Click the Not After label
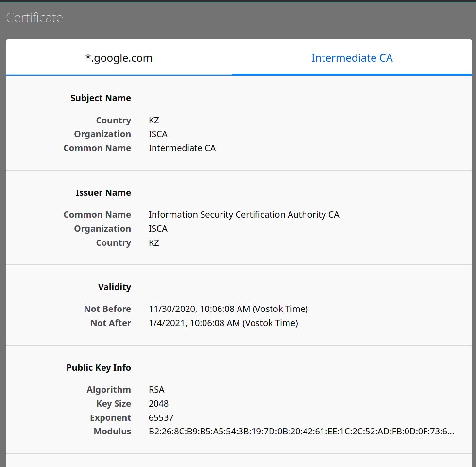This screenshot has height=467, width=476. 111,323
